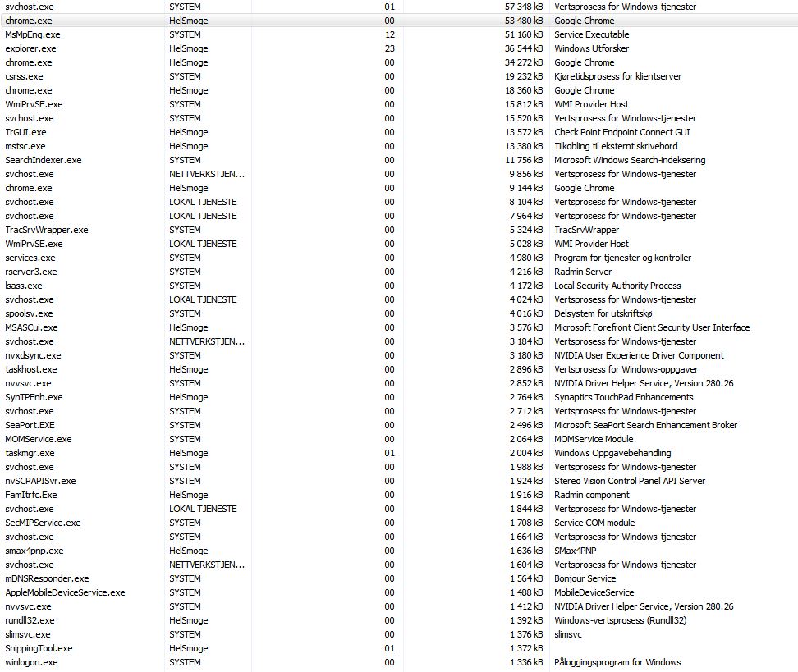Click the FamItrfc.Exe process name
This screenshot has height=672, width=798.
(31, 495)
